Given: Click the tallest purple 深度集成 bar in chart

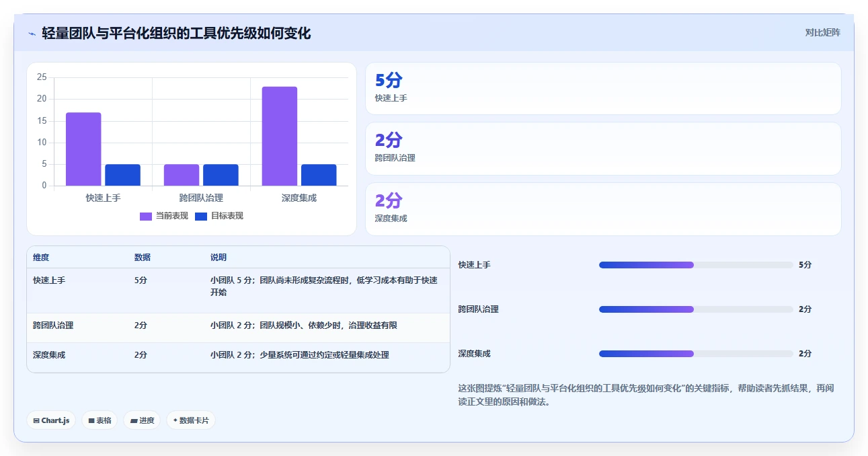Looking at the screenshot, I should (x=280, y=136).
